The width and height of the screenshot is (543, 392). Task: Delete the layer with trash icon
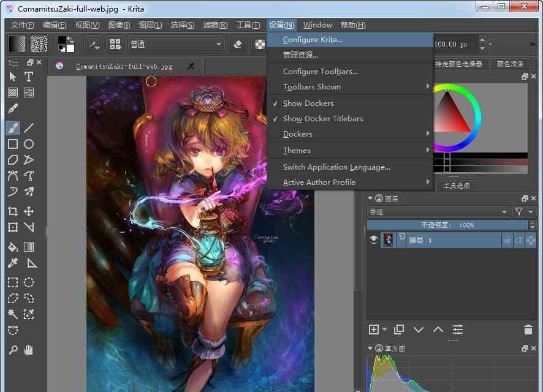(x=528, y=330)
